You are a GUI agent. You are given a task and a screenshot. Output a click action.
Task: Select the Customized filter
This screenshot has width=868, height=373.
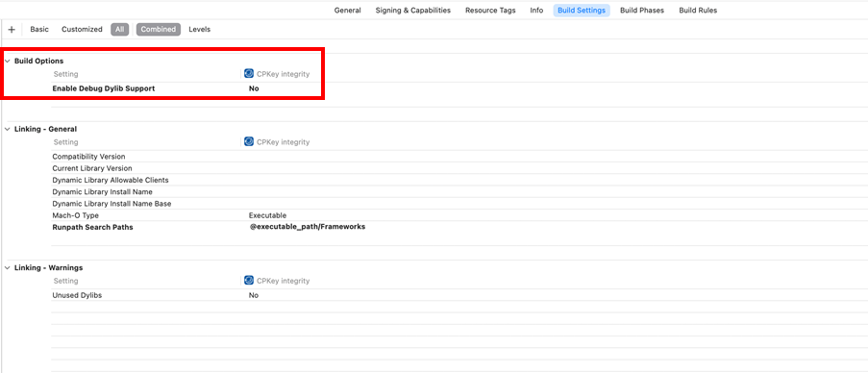[x=82, y=30]
